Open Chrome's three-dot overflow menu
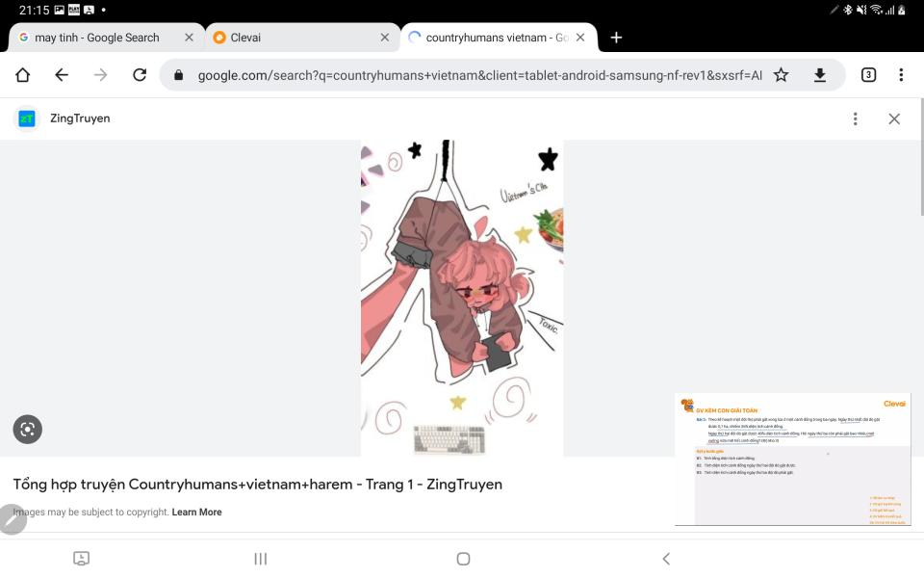This screenshot has width=924, height=578. [x=901, y=75]
